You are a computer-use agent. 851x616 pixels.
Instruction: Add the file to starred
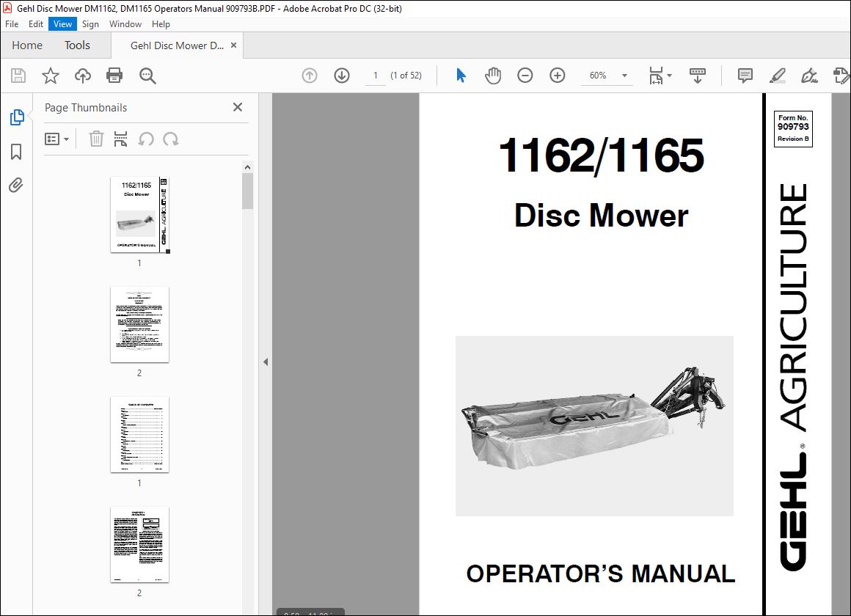pyautogui.click(x=51, y=76)
